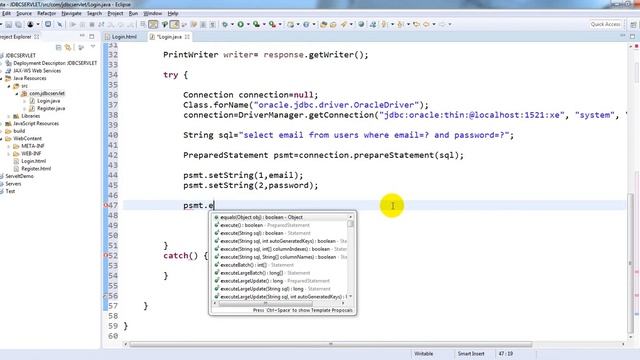Toggle the highlighted Block Selection toolbar button
Image resolution: width=640 pixels, height=360 pixels.
[x=153, y=24]
